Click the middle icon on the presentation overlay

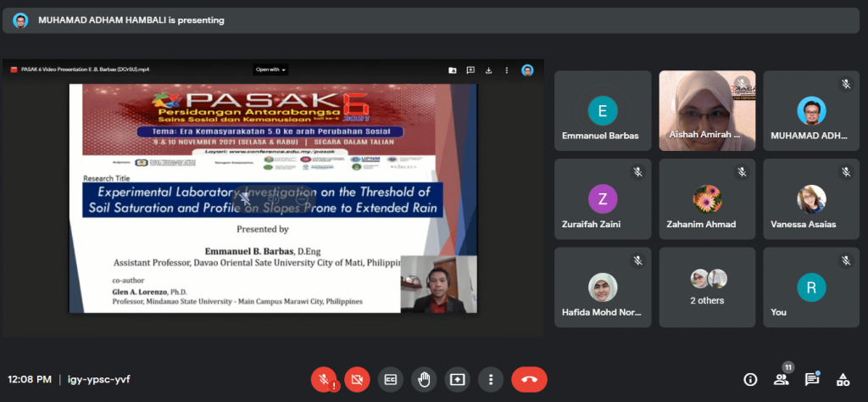274,198
